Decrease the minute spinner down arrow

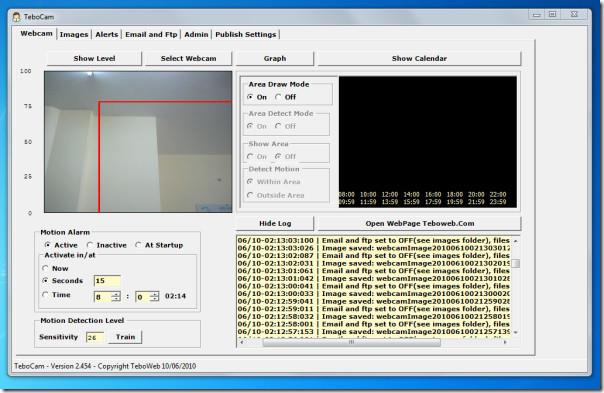click(x=154, y=299)
